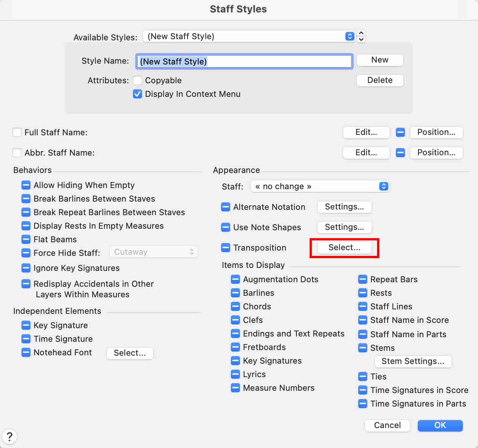The width and height of the screenshot is (478, 448).
Task: Check the Full Staff Name checkbox
Action: [x=17, y=132]
